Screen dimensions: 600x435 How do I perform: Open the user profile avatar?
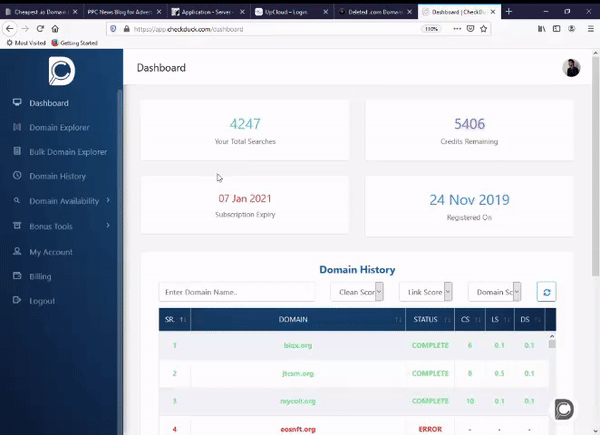point(571,68)
